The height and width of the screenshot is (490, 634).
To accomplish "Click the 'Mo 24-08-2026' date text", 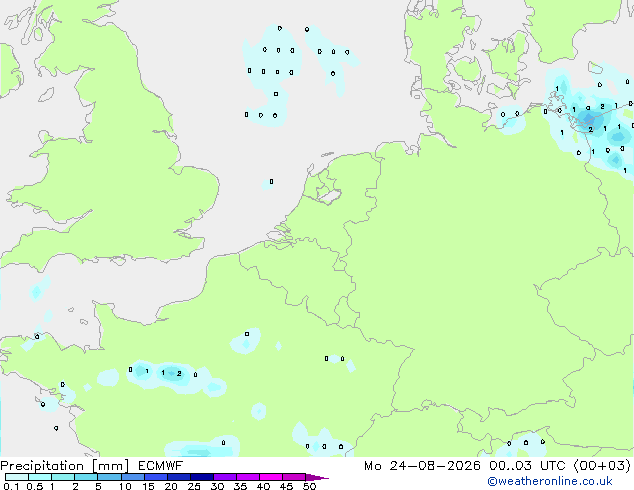I will pos(423,466).
